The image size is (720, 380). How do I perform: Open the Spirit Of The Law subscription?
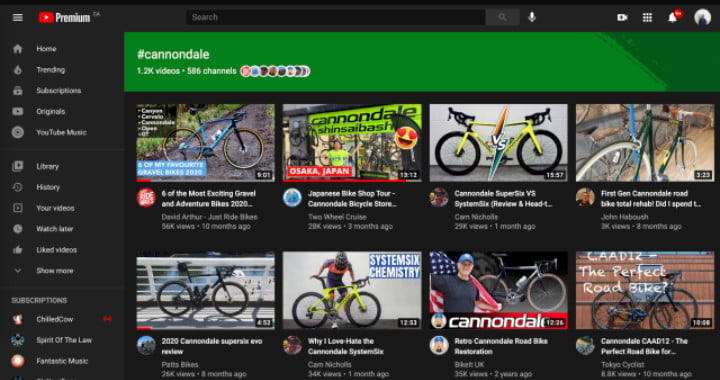point(62,340)
